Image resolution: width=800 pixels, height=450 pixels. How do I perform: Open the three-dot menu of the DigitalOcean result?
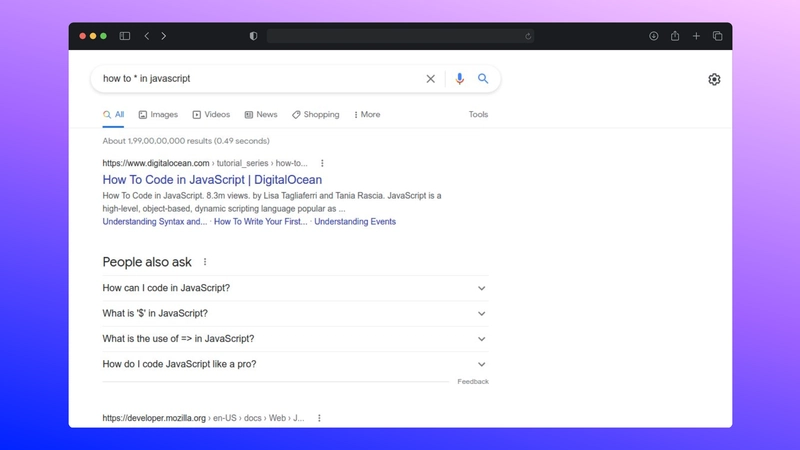[x=322, y=163]
